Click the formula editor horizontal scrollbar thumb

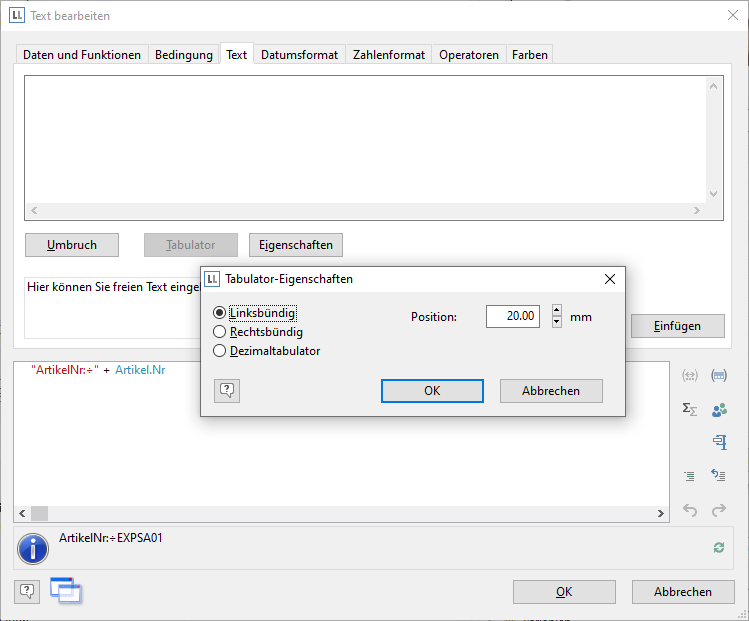point(39,514)
